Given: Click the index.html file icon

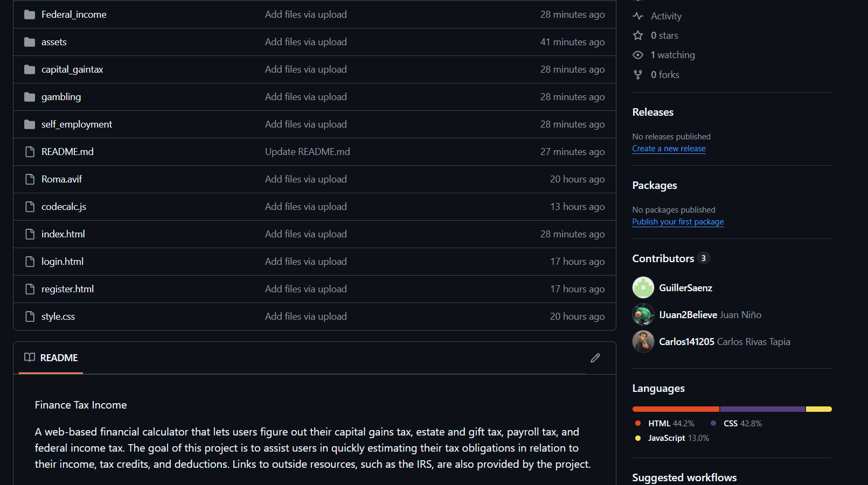Looking at the screenshot, I should pos(30,234).
